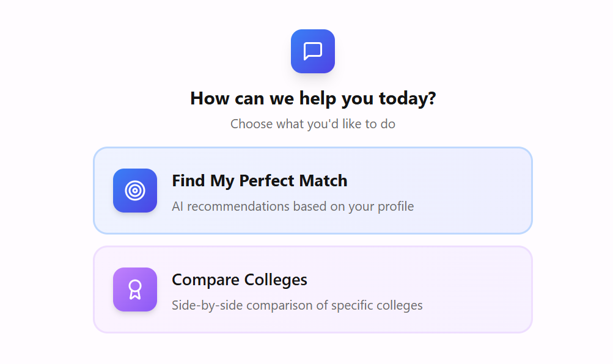The image size is (613, 364).
Task: Click the purple award ribbon icon
Action: 135,289
